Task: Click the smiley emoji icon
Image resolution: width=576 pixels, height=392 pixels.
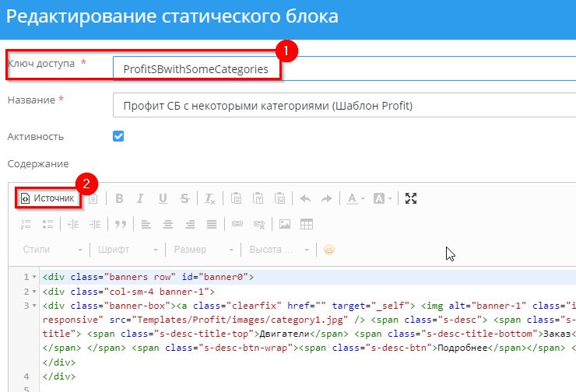Action: coord(329,250)
